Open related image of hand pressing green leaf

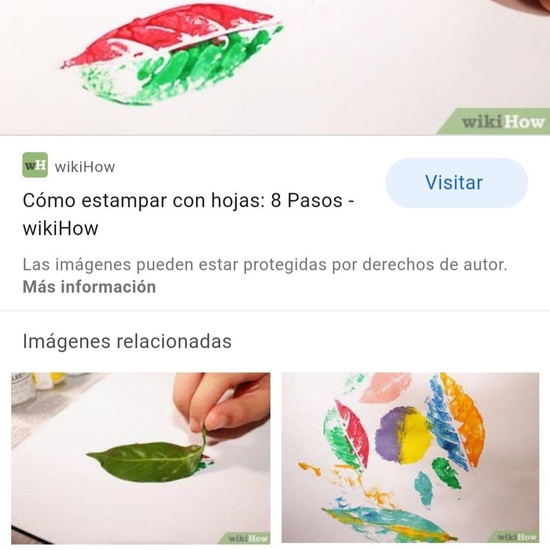[x=141, y=458]
